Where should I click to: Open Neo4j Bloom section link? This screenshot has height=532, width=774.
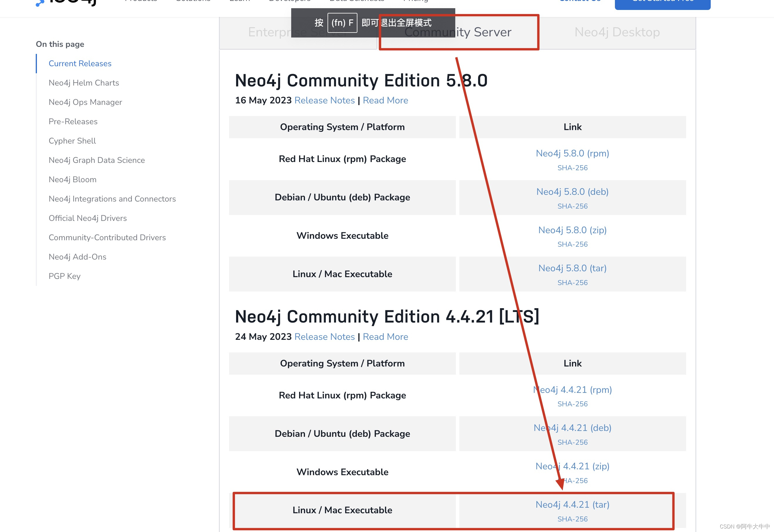tap(73, 179)
